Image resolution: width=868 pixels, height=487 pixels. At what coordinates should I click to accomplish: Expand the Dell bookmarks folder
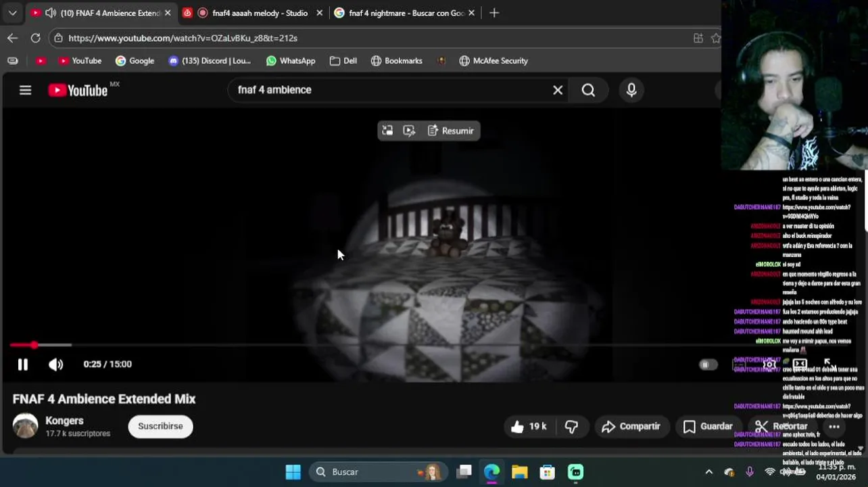(343, 61)
